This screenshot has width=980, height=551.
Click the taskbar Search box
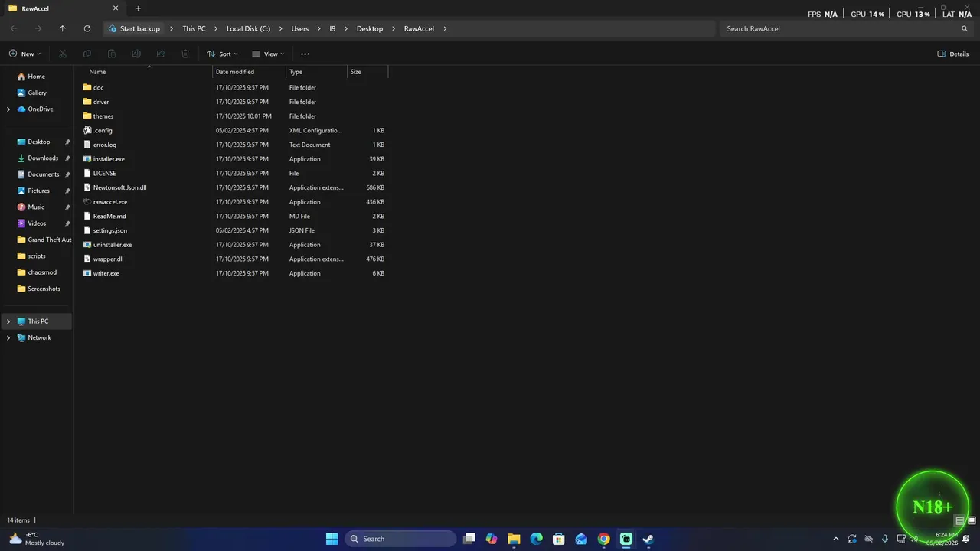tap(399, 539)
